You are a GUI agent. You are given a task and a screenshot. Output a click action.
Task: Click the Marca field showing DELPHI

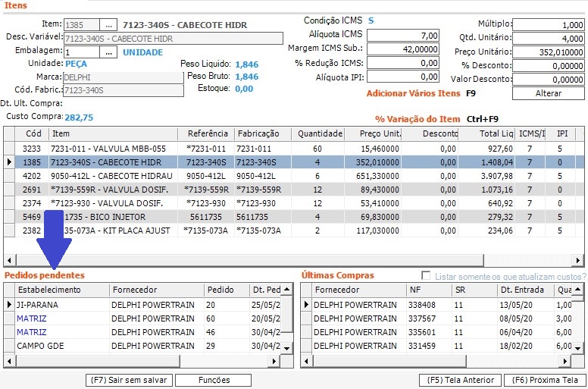coord(124,77)
